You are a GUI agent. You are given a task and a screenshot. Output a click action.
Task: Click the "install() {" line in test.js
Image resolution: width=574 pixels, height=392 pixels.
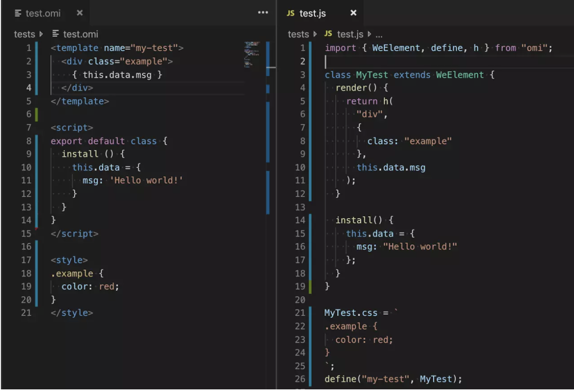(x=364, y=220)
